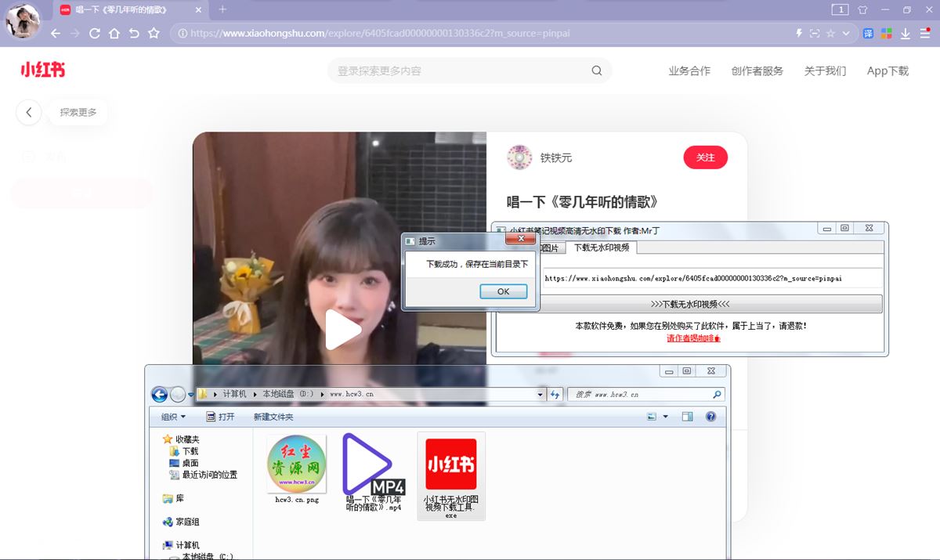
Task: Open the 请作者喝咖啡 link
Action: tap(693, 338)
